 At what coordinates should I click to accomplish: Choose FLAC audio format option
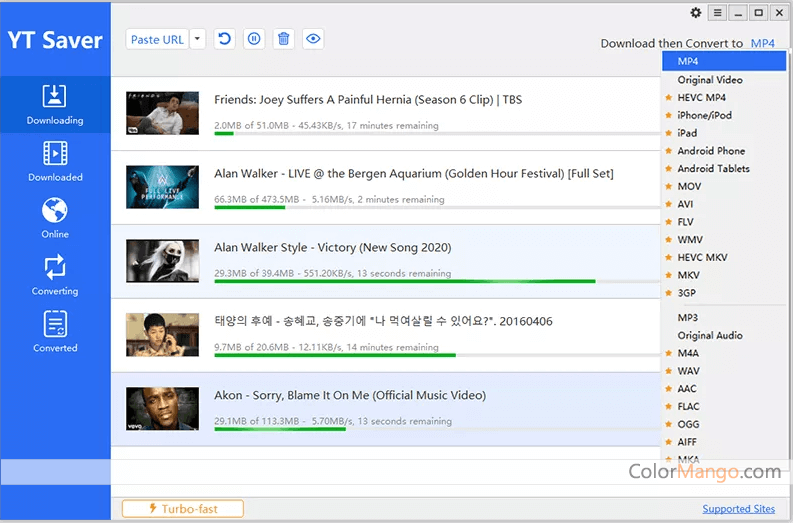point(724,406)
